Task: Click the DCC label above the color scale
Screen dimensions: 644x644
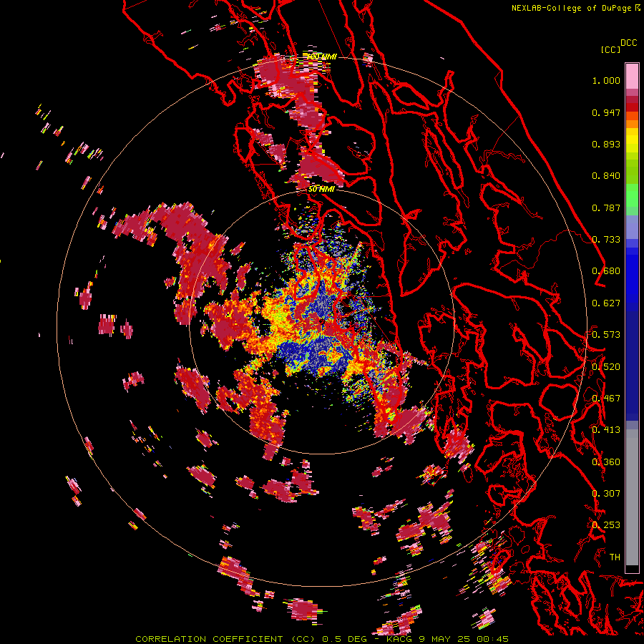Action: 629,43
